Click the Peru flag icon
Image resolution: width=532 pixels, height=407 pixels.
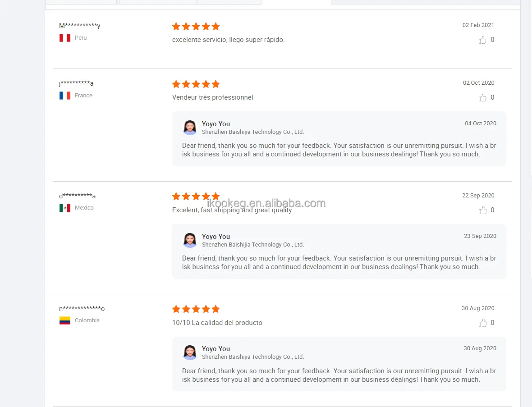(x=65, y=38)
